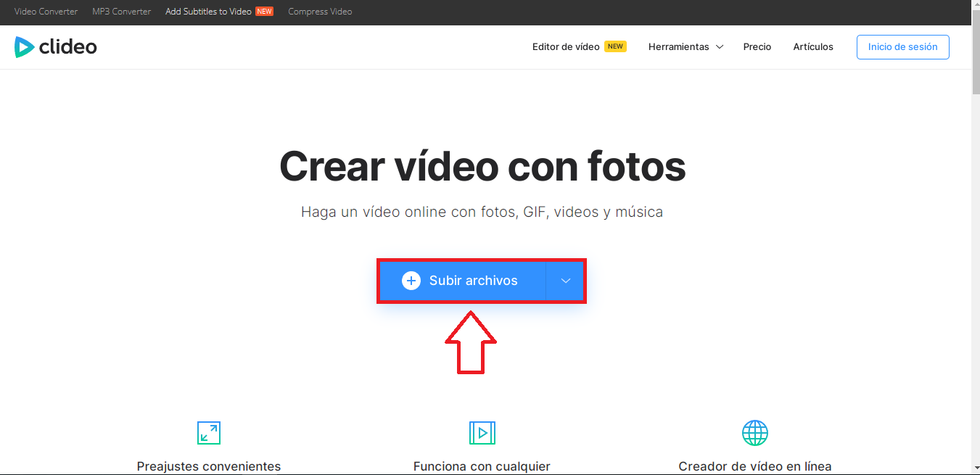The width and height of the screenshot is (980, 475).
Task: Select the resize arrows icon above Preajustes convenientes
Action: pyautogui.click(x=208, y=433)
